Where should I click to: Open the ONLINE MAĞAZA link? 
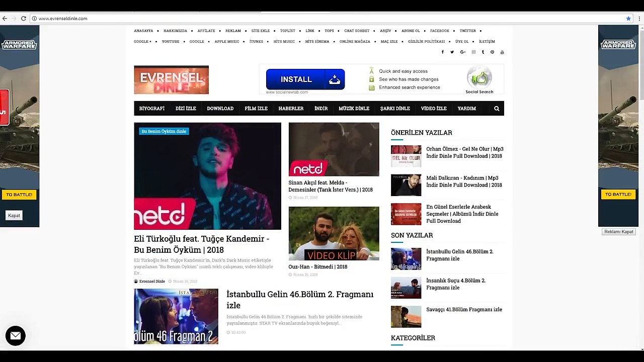(x=355, y=42)
